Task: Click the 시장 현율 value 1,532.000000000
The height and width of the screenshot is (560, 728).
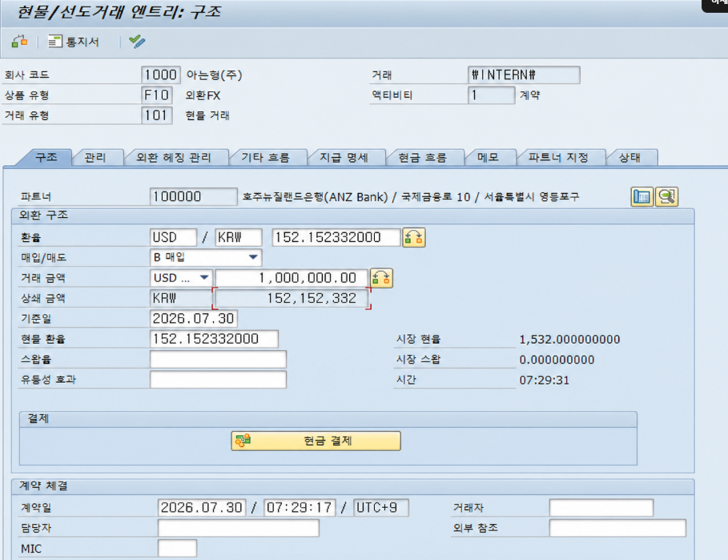Action: (x=569, y=340)
